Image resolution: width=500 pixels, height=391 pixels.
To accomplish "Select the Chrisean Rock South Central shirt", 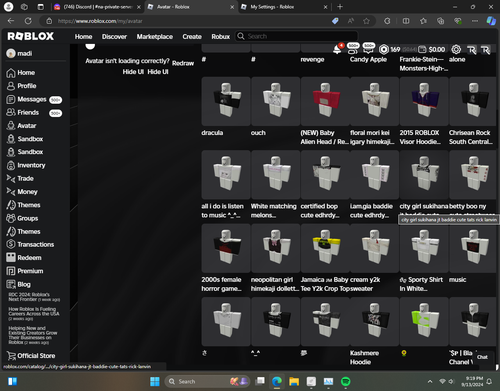I will (473, 101).
